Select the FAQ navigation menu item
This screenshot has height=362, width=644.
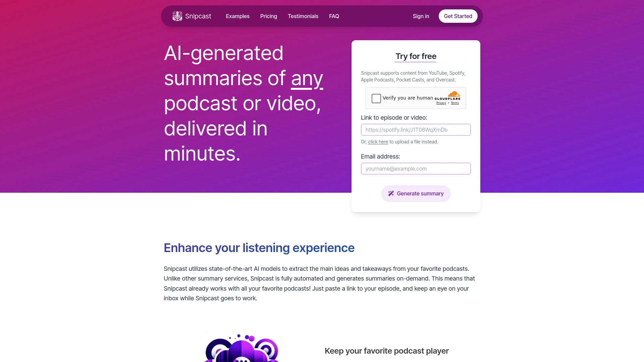pyautogui.click(x=334, y=16)
